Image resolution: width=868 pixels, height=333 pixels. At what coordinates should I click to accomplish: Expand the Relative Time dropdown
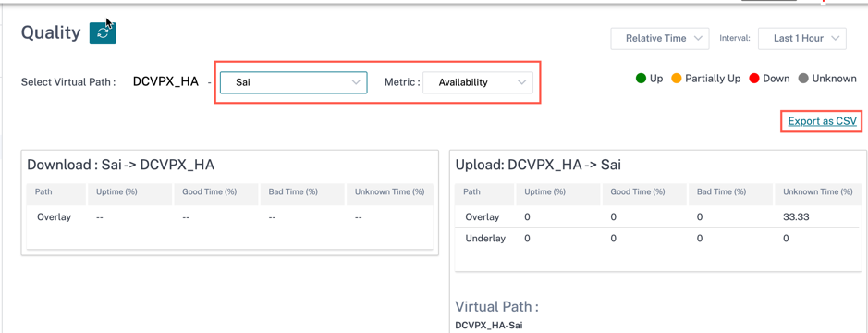point(660,38)
